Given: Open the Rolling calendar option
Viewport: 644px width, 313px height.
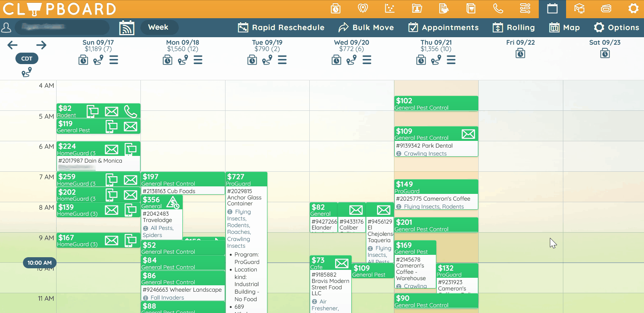Looking at the screenshot, I should pyautogui.click(x=513, y=27).
